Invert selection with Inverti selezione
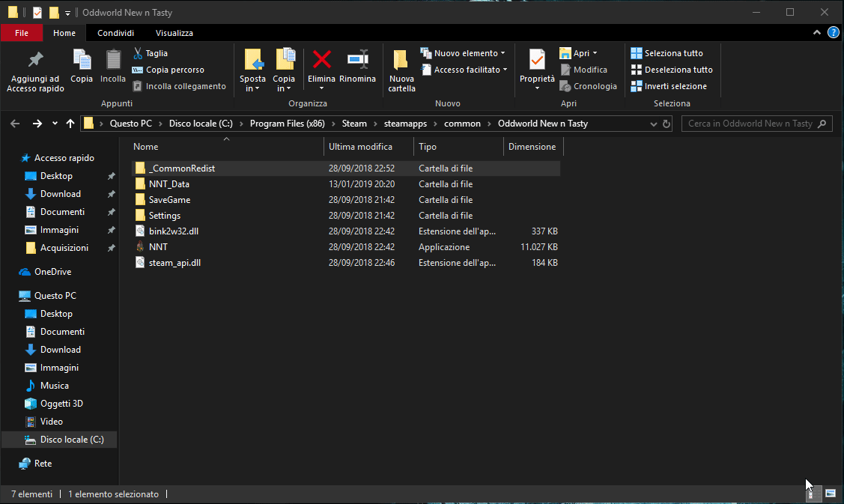This screenshot has width=844, height=504. [669, 86]
